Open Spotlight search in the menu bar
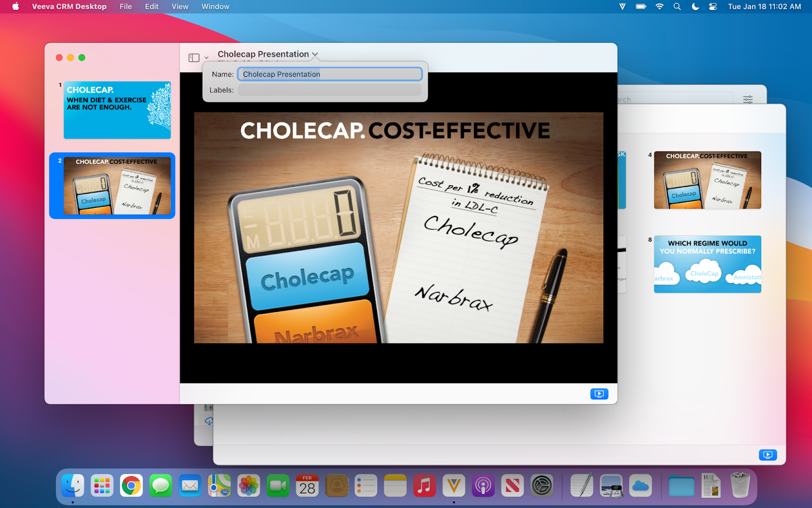Image resolution: width=812 pixels, height=508 pixels. (x=677, y=7)
